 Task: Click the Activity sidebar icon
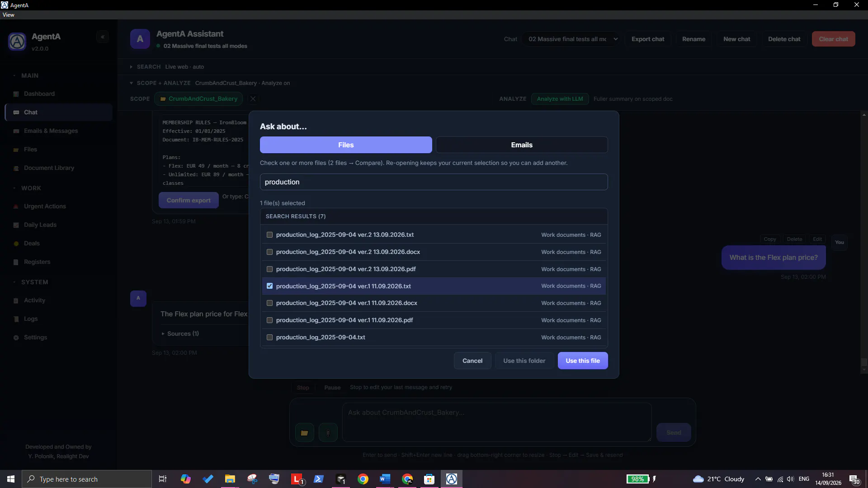tap(16, 300)
